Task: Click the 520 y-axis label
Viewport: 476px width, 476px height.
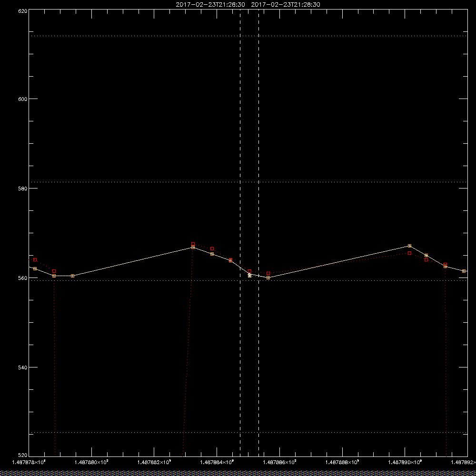Action: [23, 456]
